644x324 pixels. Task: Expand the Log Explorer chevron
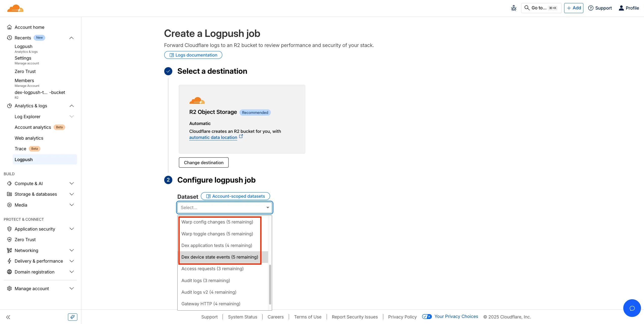point(72,116)
